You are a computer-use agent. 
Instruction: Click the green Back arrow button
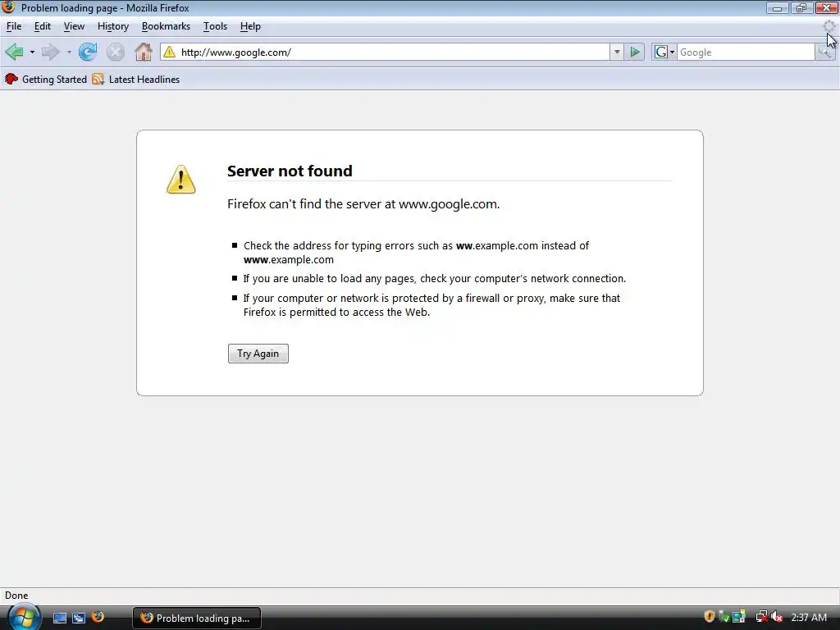15,52
